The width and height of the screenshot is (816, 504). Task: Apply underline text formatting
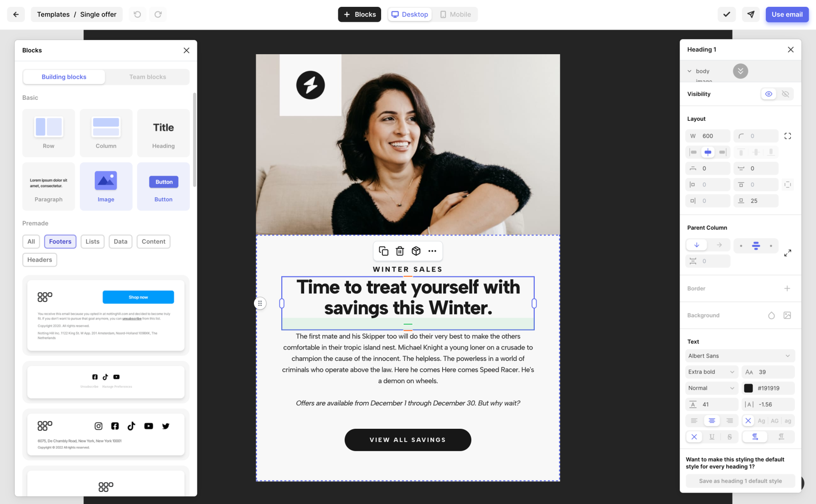tap(712, 437)
